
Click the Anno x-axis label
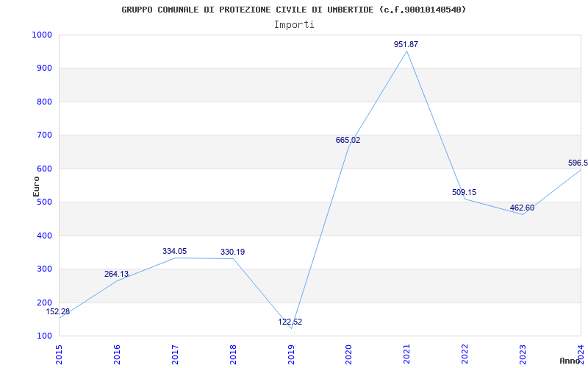click(x=570, y=361)
